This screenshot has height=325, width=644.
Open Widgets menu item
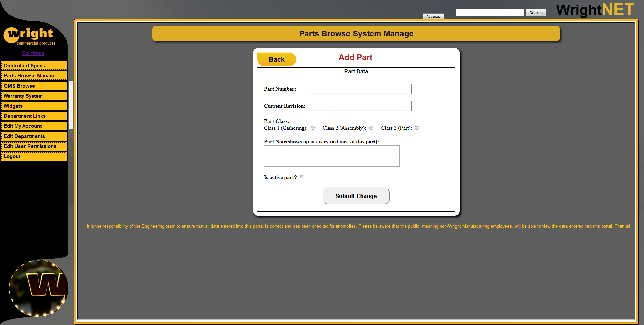pos(34,106)
